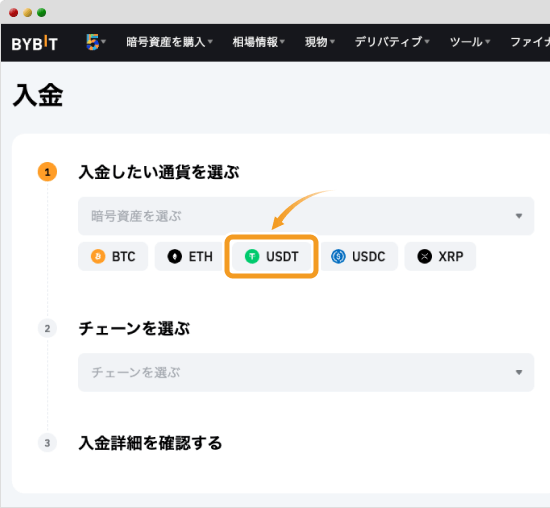The width and height of the screenshot is (550, 508).
Task: Click the black Ethereum coin icon
Action: (175, 256)
